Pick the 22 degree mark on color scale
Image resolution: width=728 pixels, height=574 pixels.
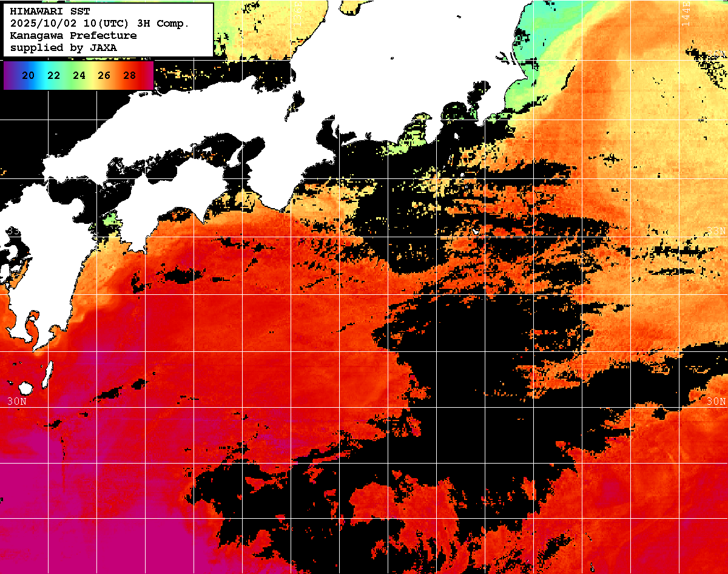coord(53,76)
